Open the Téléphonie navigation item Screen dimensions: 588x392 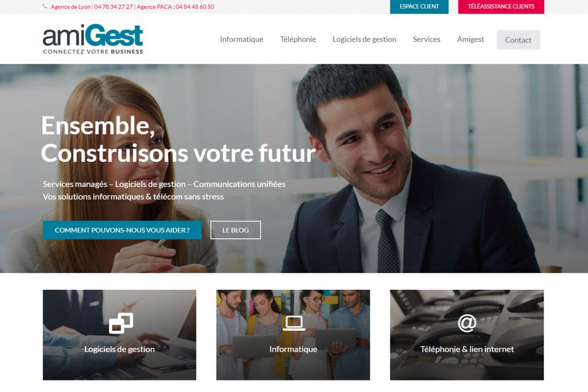pos(298,40)
